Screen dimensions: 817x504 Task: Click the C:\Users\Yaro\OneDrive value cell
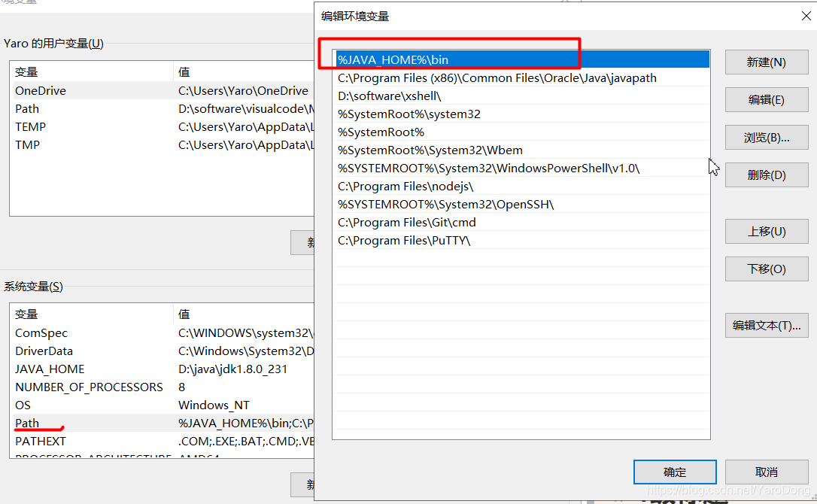point(243,90)
